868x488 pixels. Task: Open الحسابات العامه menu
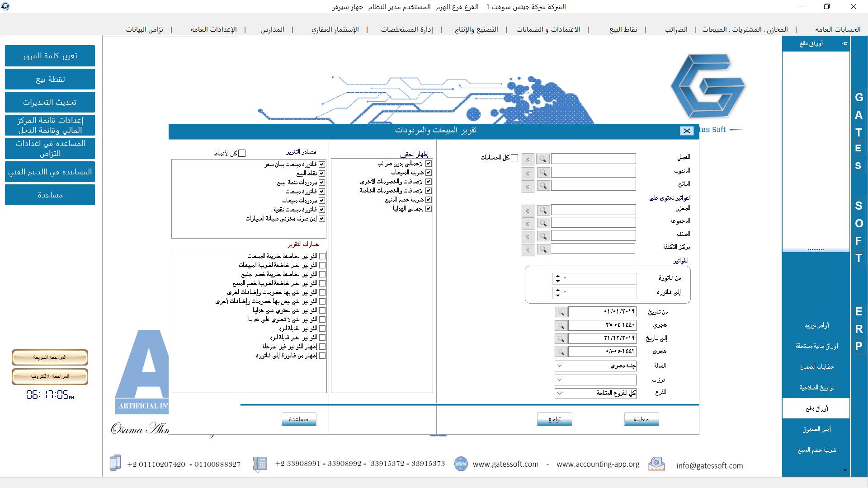point(838,29)
